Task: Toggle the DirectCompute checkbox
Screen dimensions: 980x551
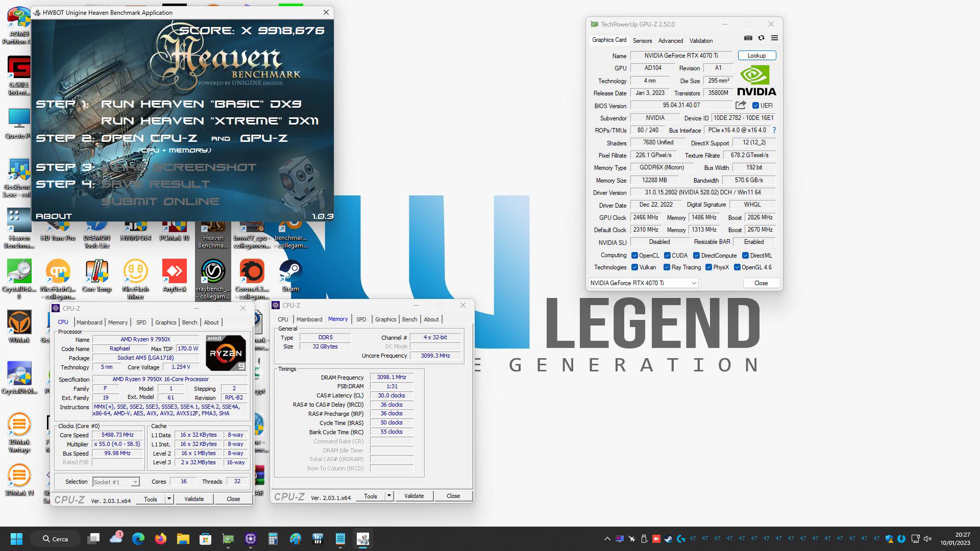Action: 696,256
